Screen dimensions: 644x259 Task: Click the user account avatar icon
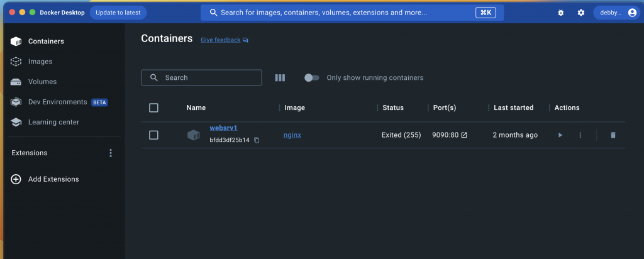632,13
